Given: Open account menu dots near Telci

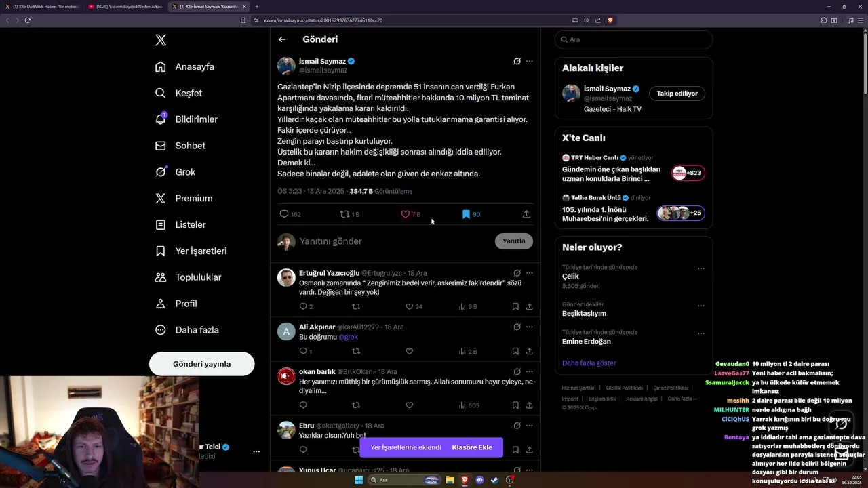Looking at the screenshot, I should click(256, 451).
